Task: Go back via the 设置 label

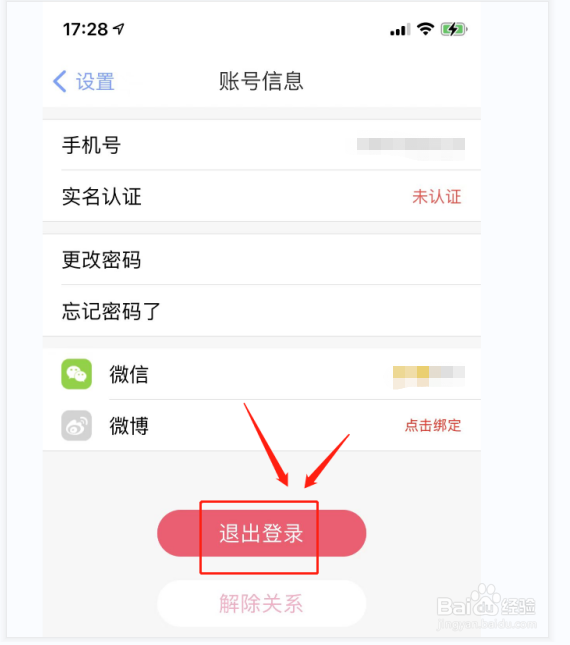Action: 95,81
